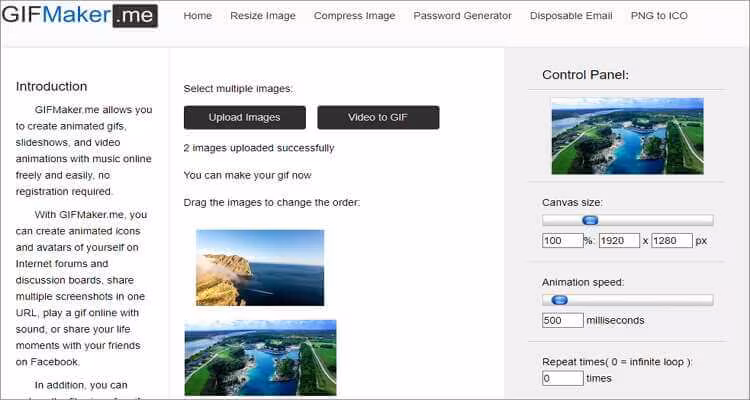Go to Resize Image page
The height and width of the screenshot is (400, 750).
point(263,16)
